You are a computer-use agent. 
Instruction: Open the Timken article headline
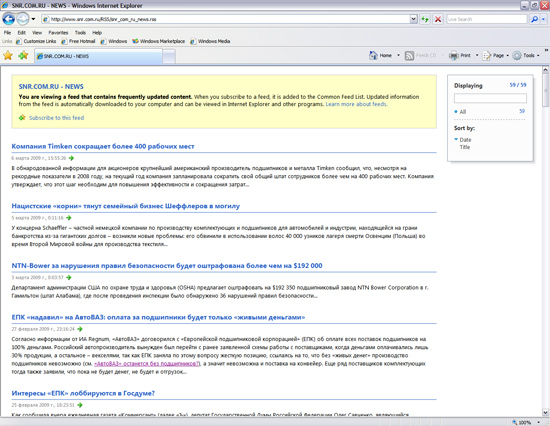click(x=103, y=146)
